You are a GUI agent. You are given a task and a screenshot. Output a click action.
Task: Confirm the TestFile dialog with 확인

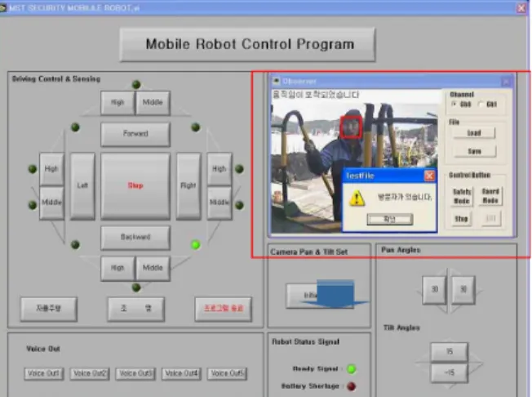click(x=390, y=219)
